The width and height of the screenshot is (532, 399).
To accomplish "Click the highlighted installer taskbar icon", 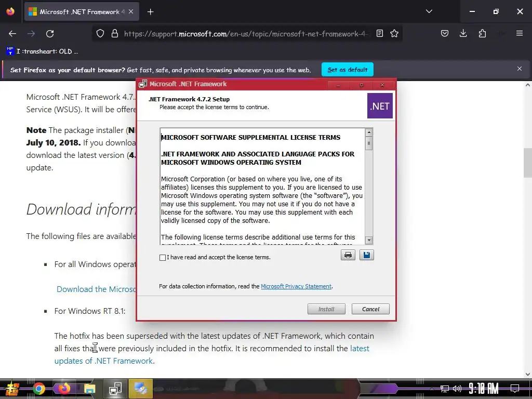I will (141, 389).
